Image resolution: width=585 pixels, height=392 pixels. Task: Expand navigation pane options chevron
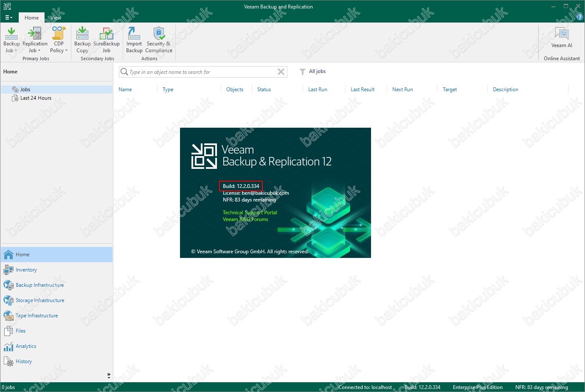[109, 375]
